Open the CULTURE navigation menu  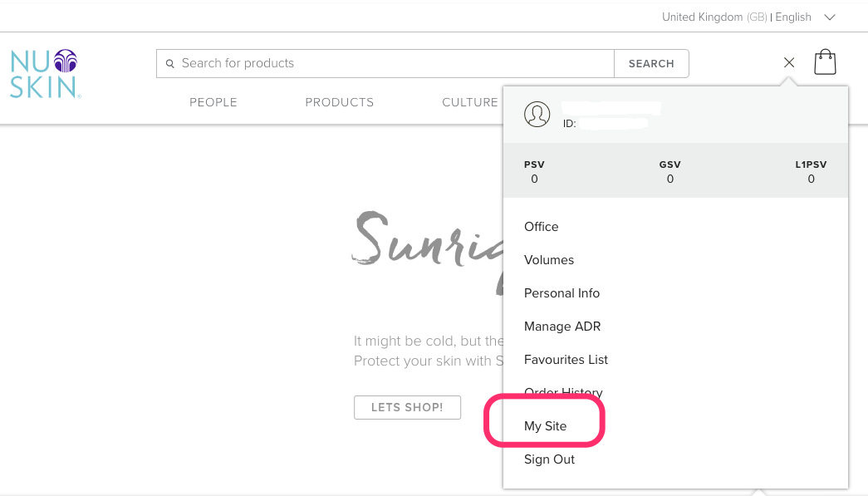(x=469, y=102)
